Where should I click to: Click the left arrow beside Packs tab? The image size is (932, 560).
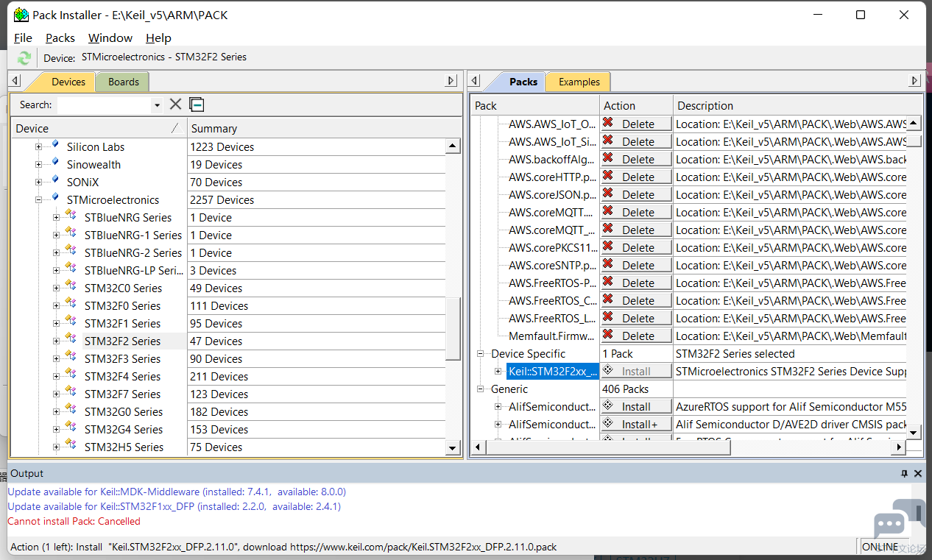pyautogui.click(x=475, y=81)
